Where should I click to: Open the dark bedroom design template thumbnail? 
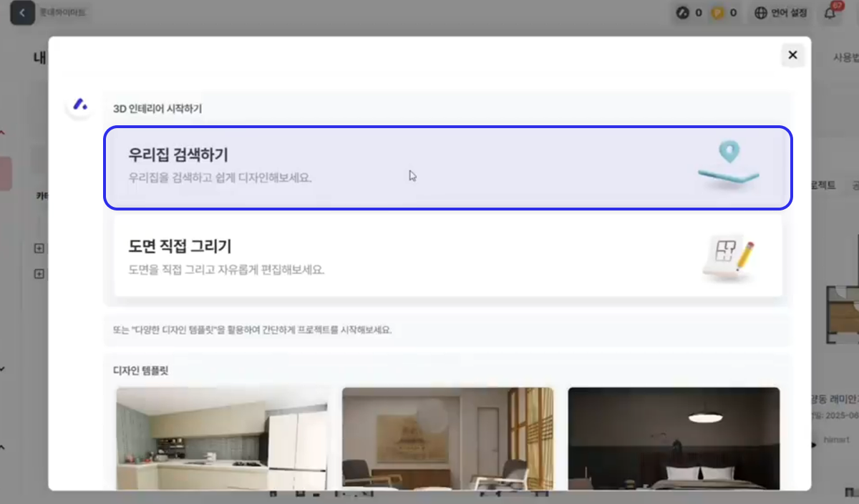[x=674, y=438]
